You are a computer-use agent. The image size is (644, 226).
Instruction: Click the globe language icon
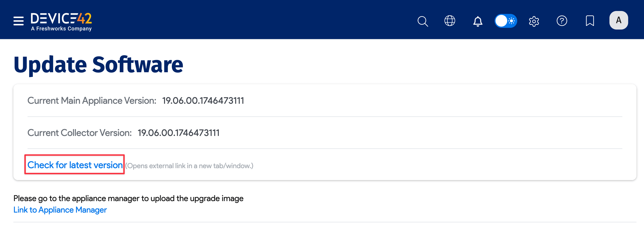point(450,21)
